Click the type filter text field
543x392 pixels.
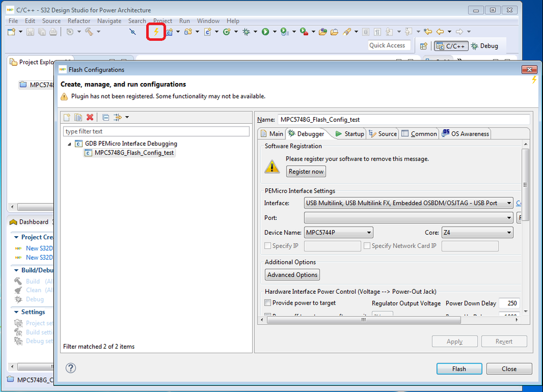[156, 131]
